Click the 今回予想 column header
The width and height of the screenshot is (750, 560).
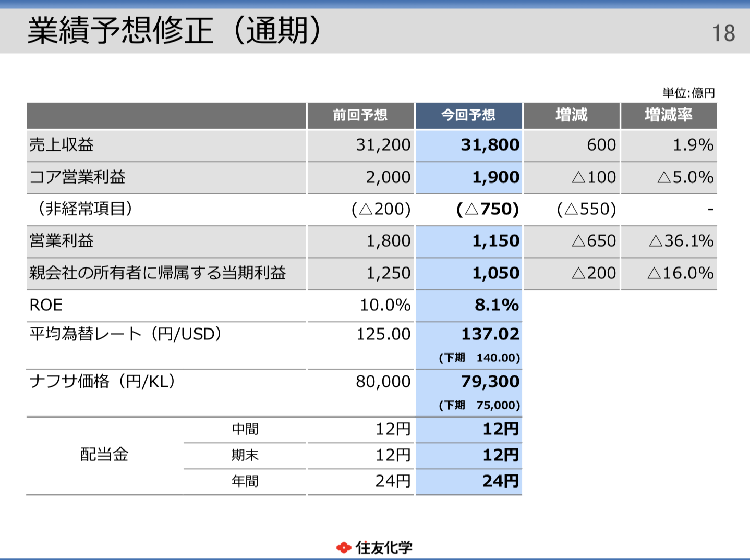coord(468,115)
